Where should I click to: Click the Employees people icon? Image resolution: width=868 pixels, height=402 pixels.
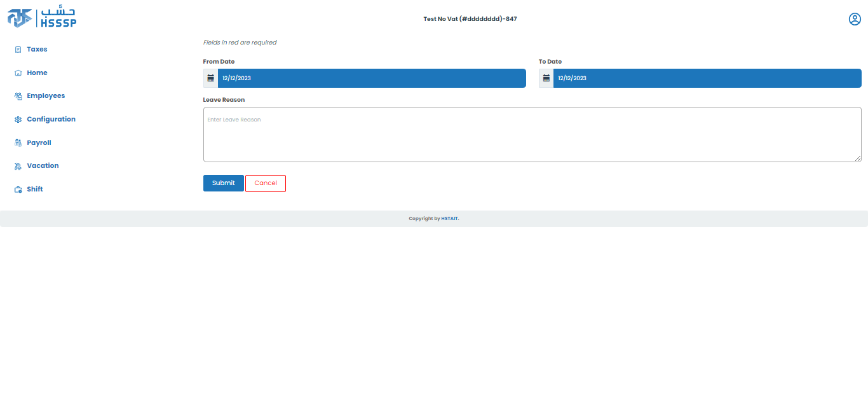[x=18, y=96]
